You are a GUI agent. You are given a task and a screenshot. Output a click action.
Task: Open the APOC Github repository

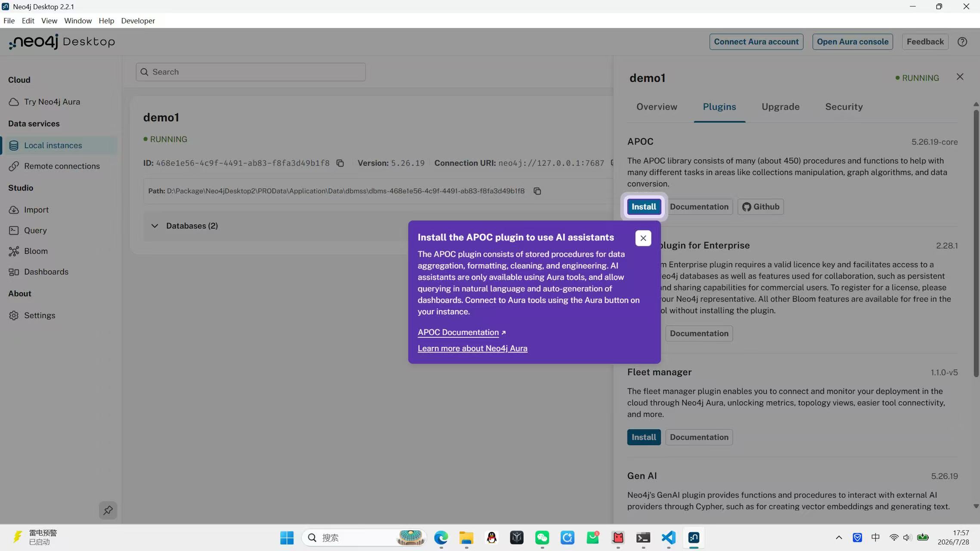pyautogui.click(x=760, y=207)
